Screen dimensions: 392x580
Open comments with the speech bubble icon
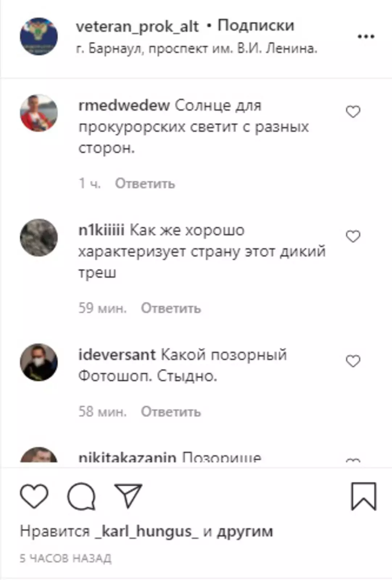(81, 496)
